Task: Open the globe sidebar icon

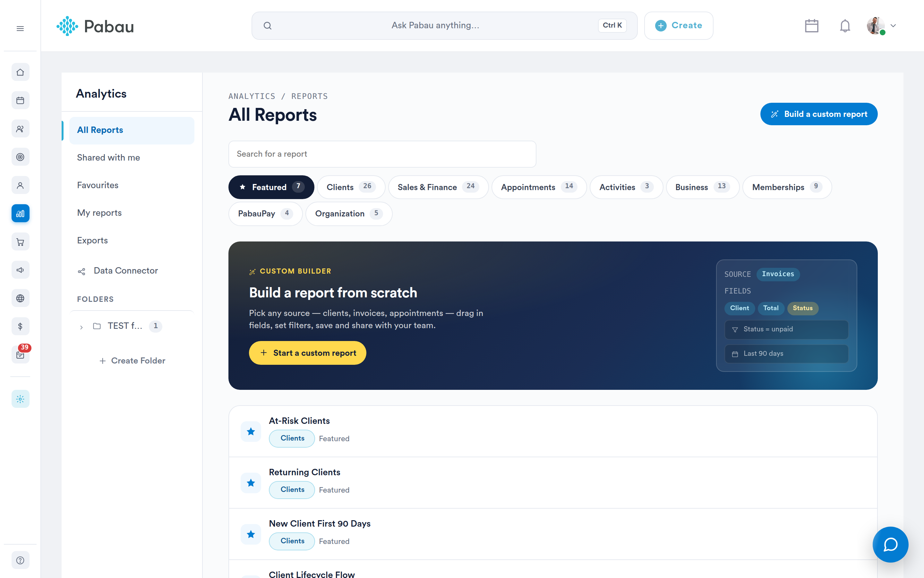Action: pyautogui.click(x=20, y=298)
